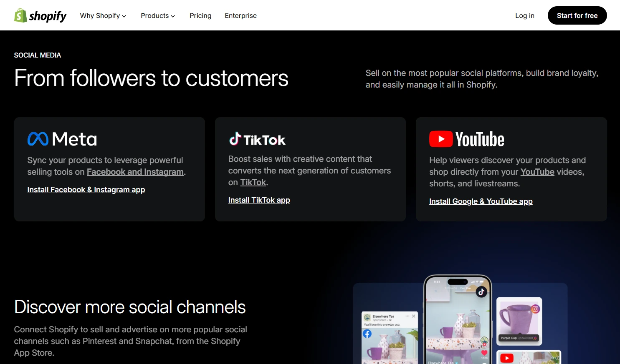Open the Products dropdown
This screenshot has width=620, height=364.
click(155, 15)
